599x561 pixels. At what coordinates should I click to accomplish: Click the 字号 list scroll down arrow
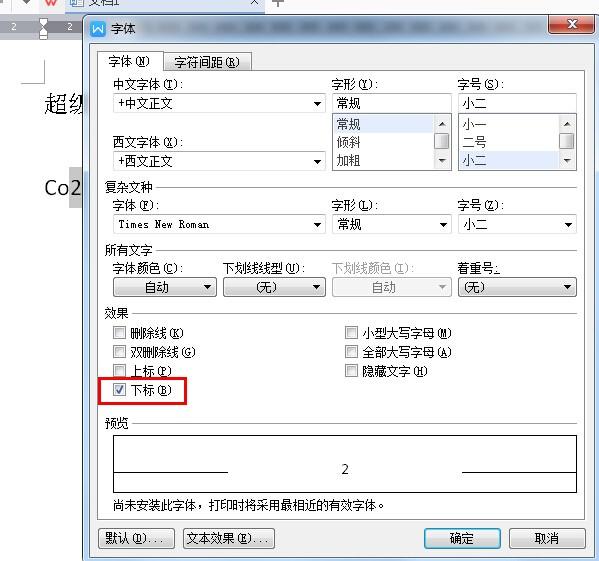pos(567,160)
